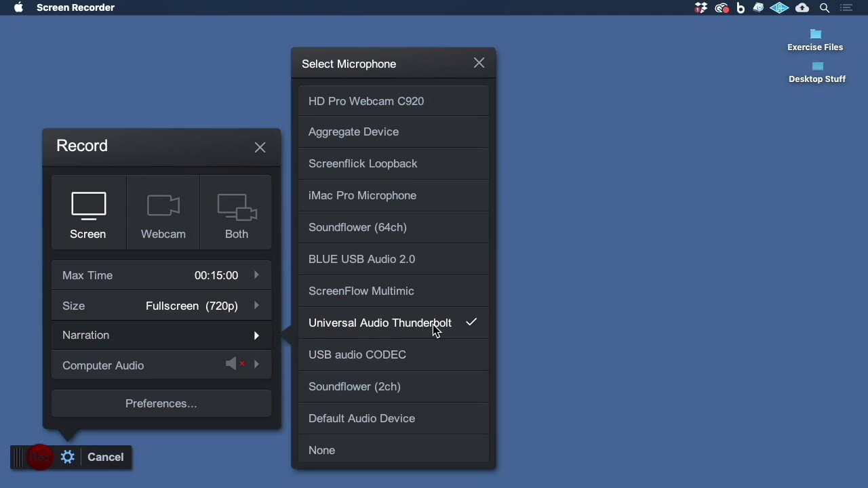Click Fullscreen (720p) size value
The height and width of the screenshot is (488, 868).
click(x=192, y=306)
